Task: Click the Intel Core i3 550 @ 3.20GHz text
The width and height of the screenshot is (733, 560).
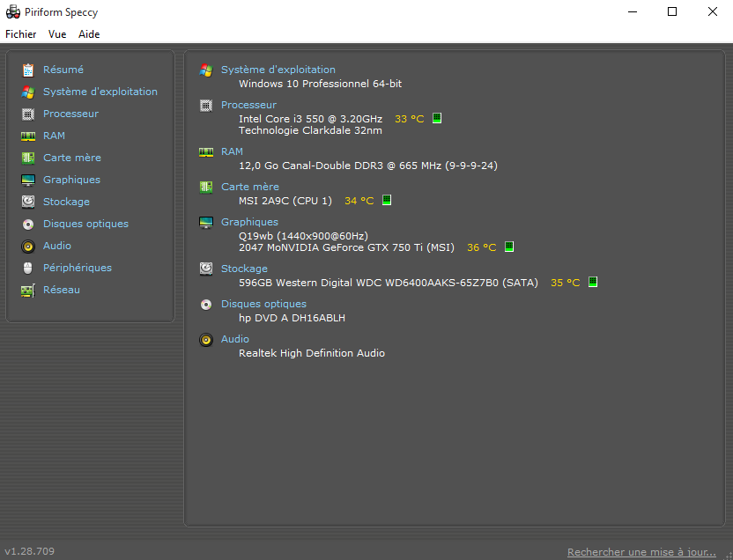Action: click(x=310, y=119)
